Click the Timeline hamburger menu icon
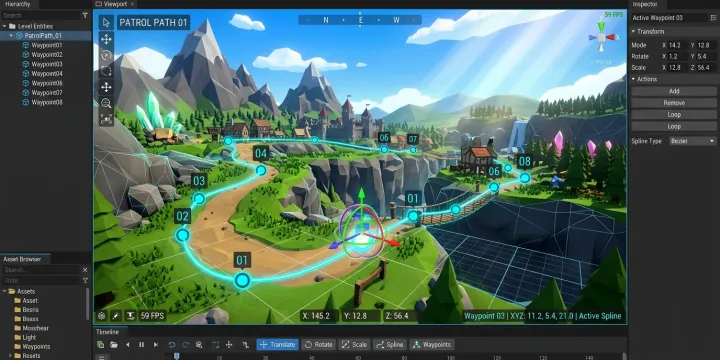 (101, 357)
